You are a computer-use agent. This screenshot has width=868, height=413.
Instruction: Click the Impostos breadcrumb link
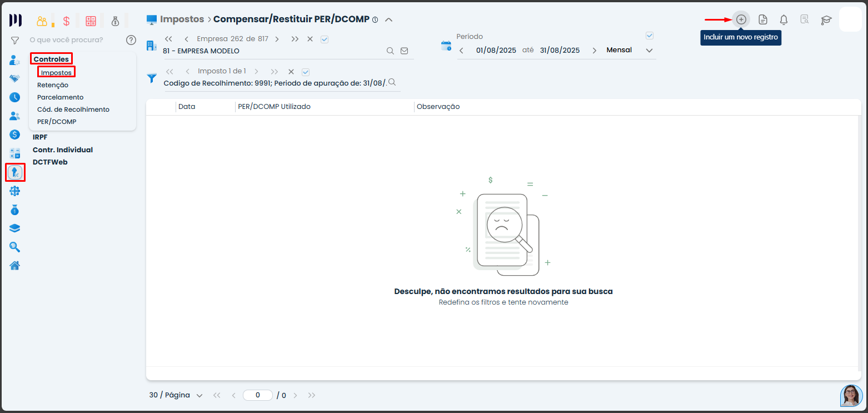[182, 19]
